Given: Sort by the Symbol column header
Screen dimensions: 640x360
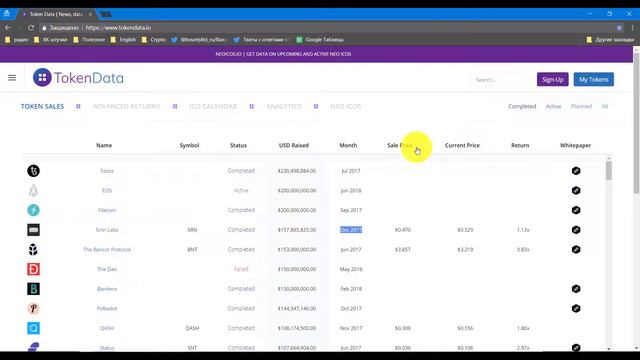Looking at the screenshot, I should [189, 145].
